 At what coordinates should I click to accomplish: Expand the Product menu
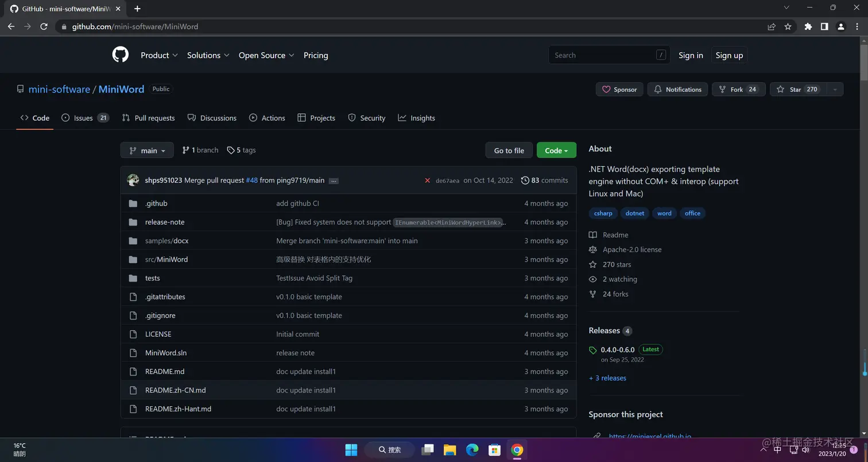[x=159, y=55]
